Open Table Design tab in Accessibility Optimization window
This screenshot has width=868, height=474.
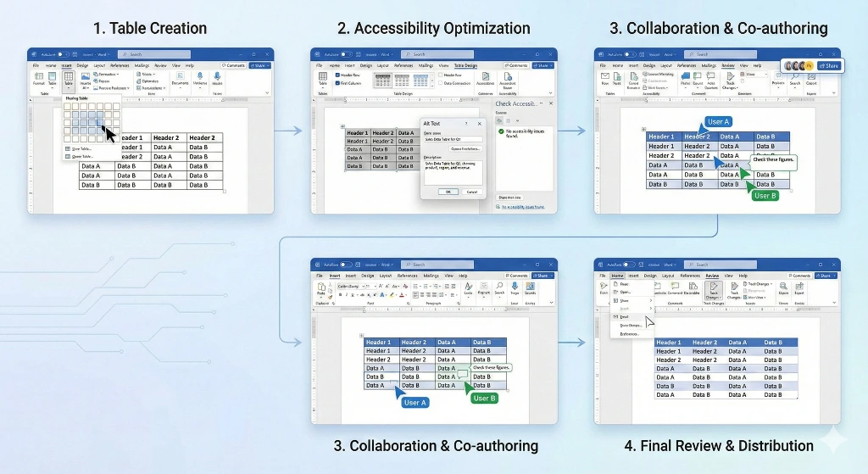pos(465,65)
